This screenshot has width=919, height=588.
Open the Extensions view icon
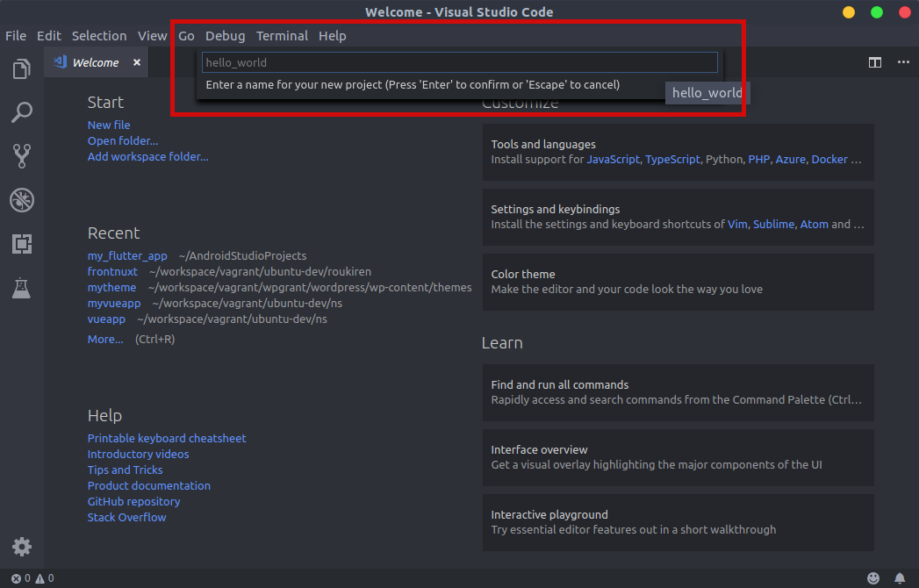(21, 244)
